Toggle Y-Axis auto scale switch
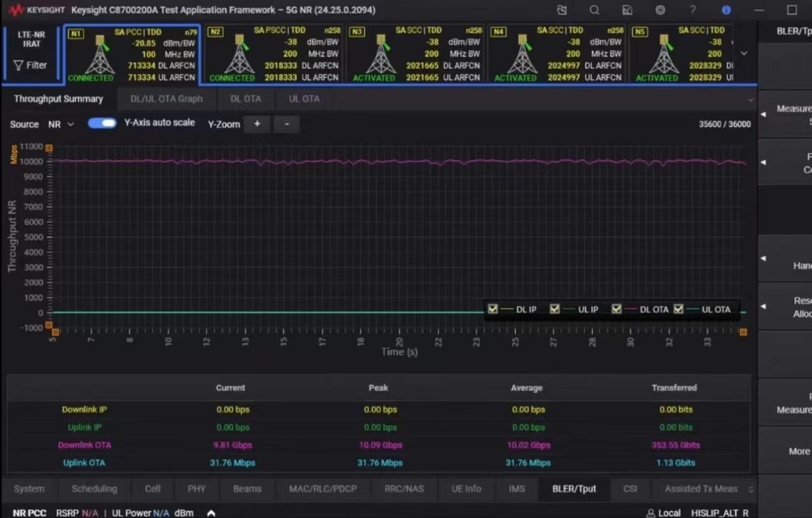The height and width of the screenshot is (518, 812). (102, 123)
